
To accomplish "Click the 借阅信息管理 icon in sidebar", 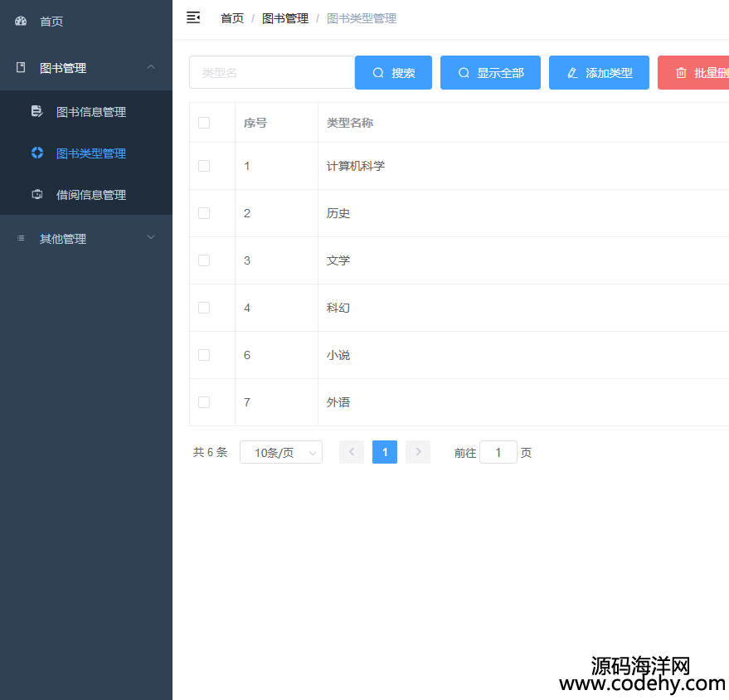I will (x=36, y=194).
